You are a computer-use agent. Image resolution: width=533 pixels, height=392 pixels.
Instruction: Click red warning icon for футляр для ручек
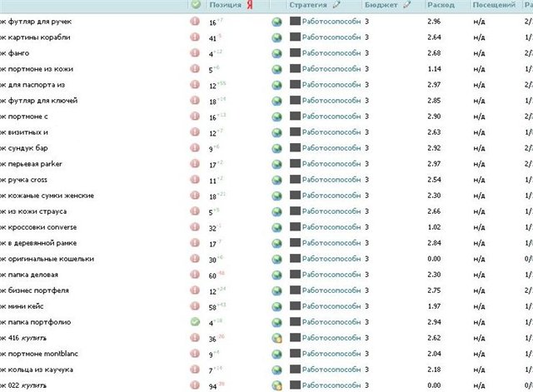click(195, 21)
